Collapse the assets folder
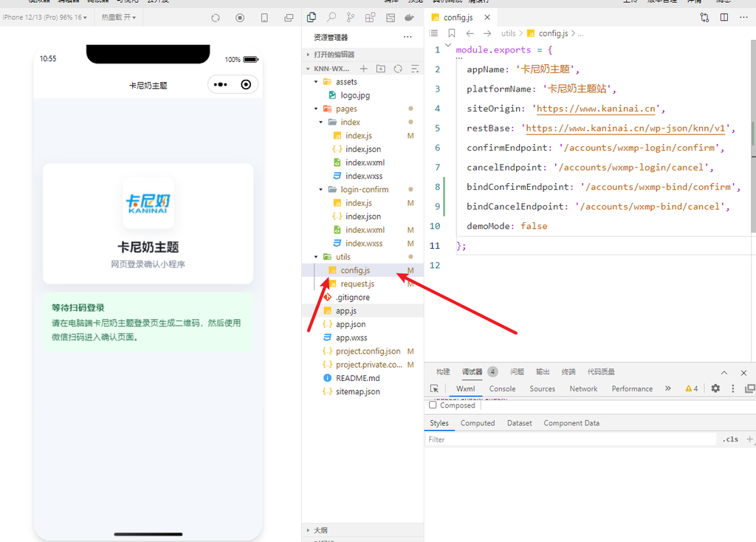The width and height of the screenshot is (756, 542). [316, 82]
